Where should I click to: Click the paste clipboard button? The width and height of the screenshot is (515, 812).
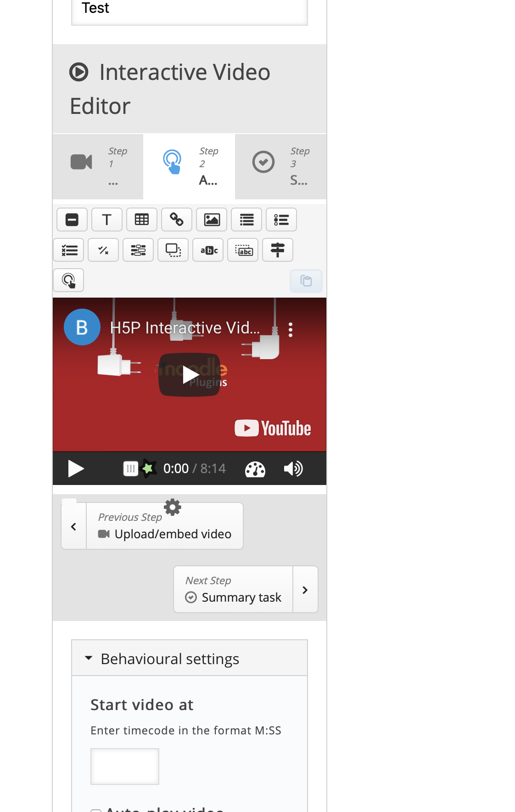pos(306,281)
